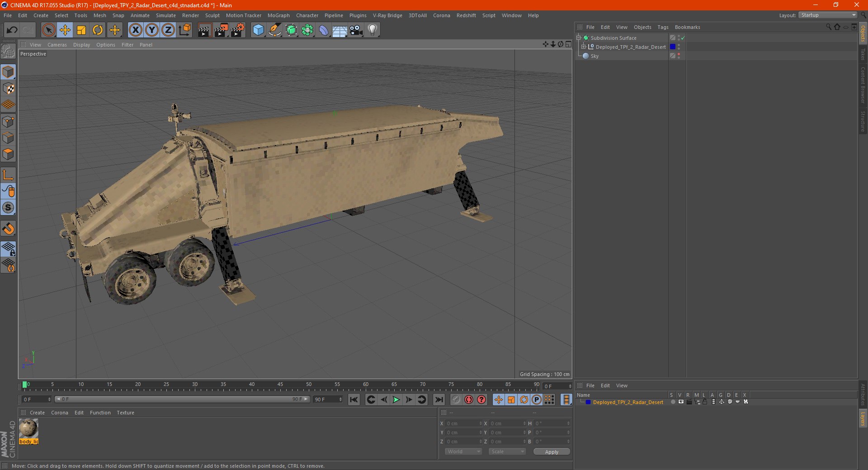
Task: Click the Undo arrow icon
Action: [12, 30]
